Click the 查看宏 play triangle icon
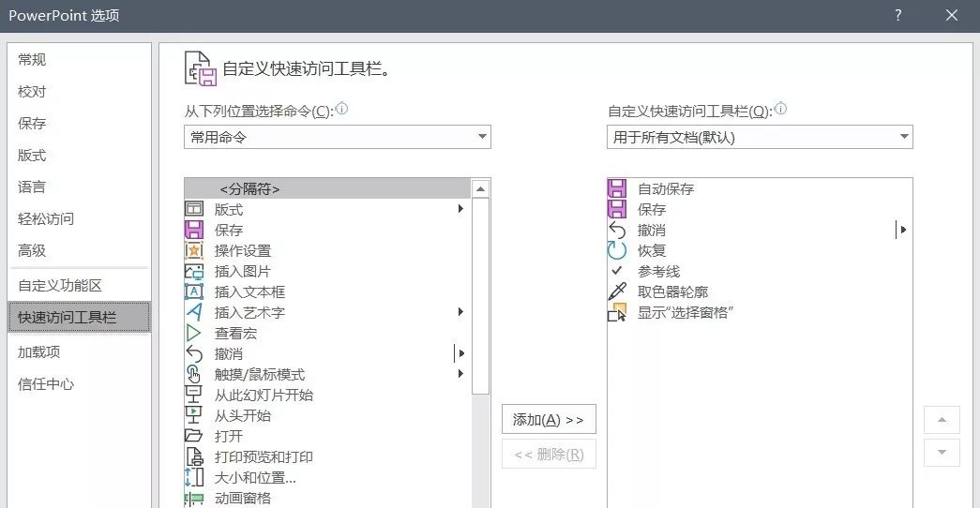Image resolution: width=980 pixels, height=508 pixels. 194,333
